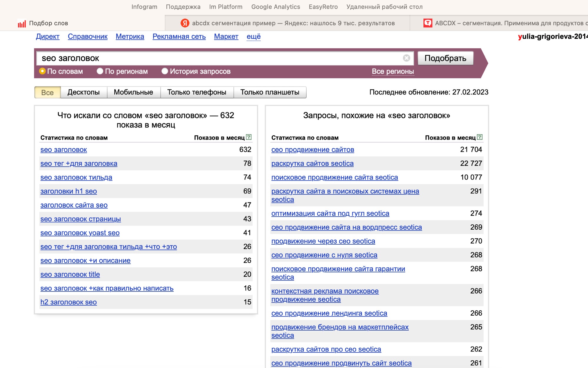Open the Все регионы region selector

pos(393,72)
